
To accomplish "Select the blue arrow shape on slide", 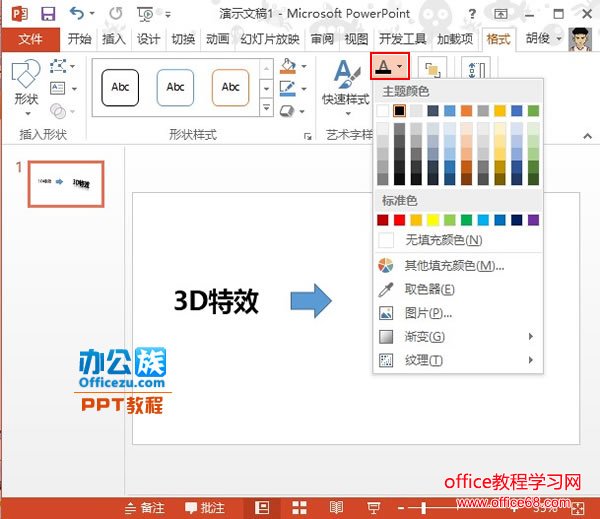I will (311, 300).
